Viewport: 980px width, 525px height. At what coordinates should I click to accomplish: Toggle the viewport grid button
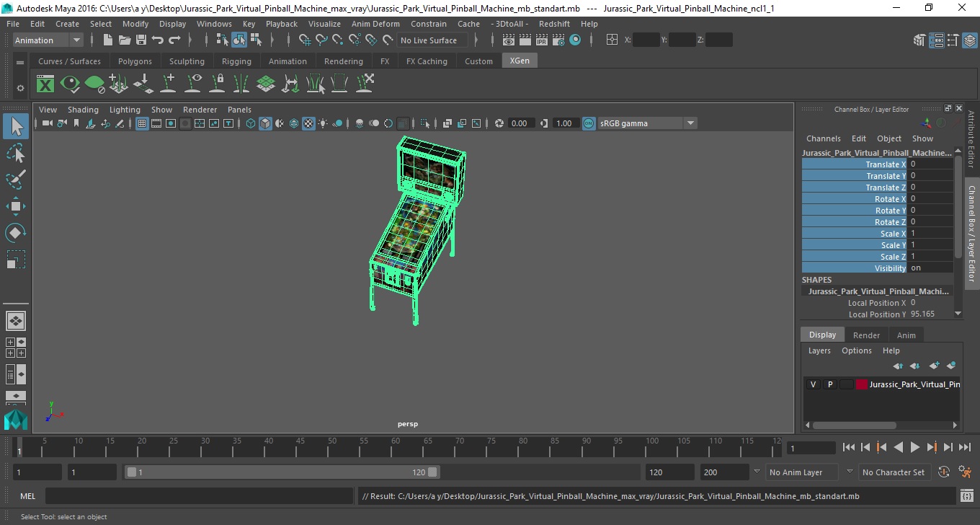point(142,123)
